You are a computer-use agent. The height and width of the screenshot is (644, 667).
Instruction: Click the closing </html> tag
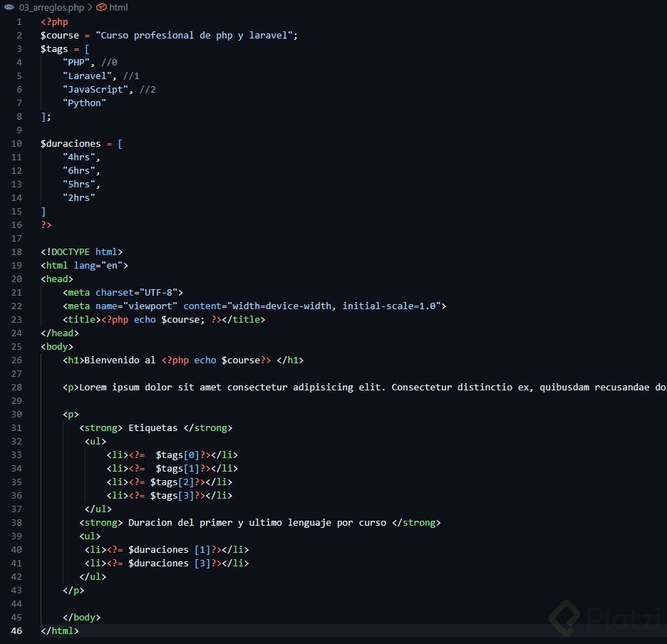click(x=60, y=630)
